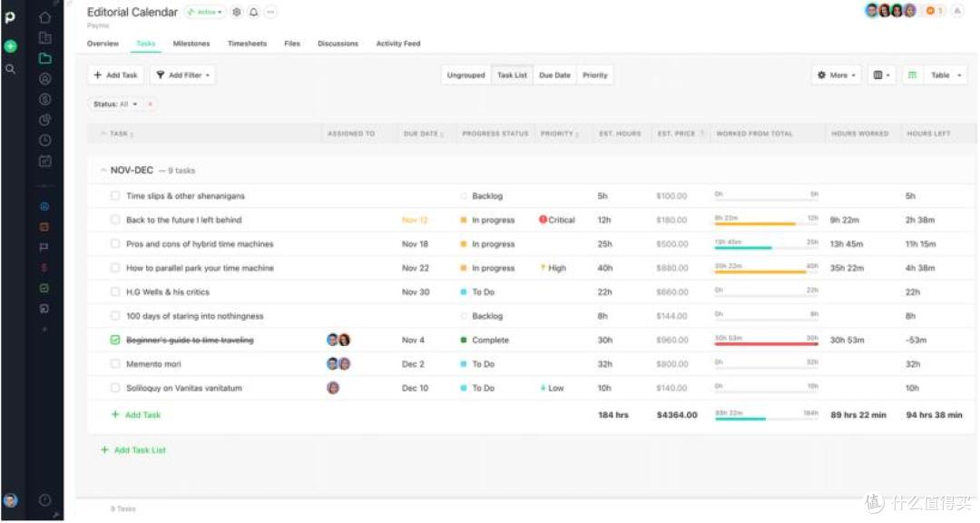Open the dollar invoices icon in sidebar
Screen dimensions: 980x523
click(x=45, y=100)
